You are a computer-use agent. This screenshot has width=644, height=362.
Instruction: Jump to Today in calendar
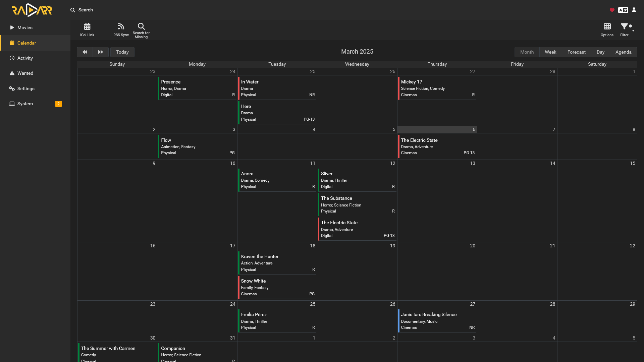[122, 52]
